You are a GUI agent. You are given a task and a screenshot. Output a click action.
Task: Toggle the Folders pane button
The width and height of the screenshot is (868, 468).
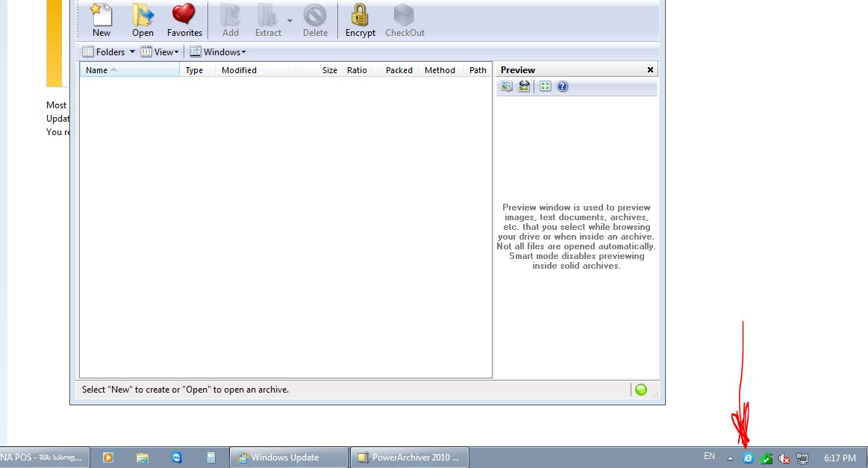[x=104, y=52]
